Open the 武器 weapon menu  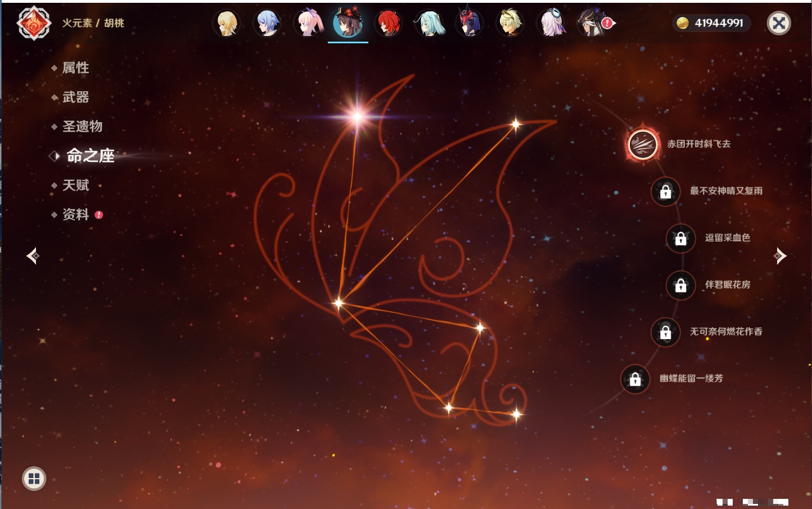click(x=75, y=97)
